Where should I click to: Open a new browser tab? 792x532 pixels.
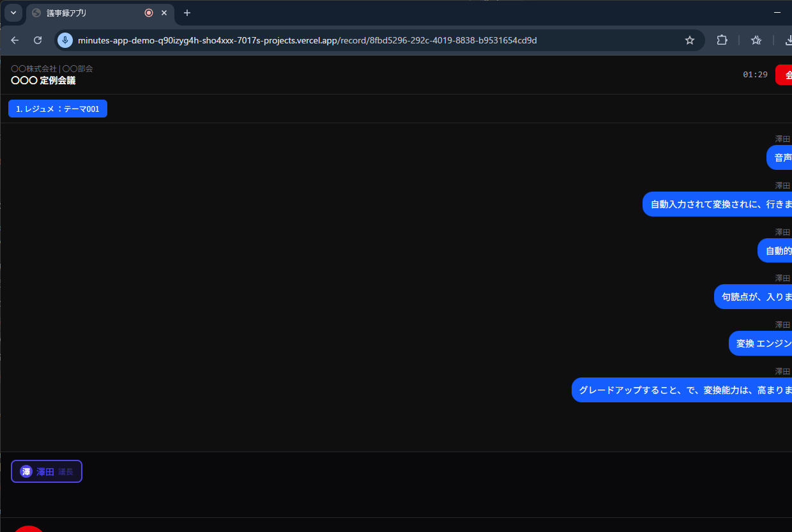tap(187, 13)
